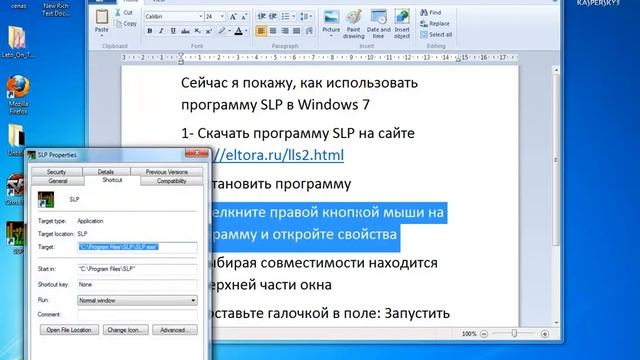The width and height of the screenshot is (640, 360).
Task: Toggle italic formatting
Action: tap(161, 31)
